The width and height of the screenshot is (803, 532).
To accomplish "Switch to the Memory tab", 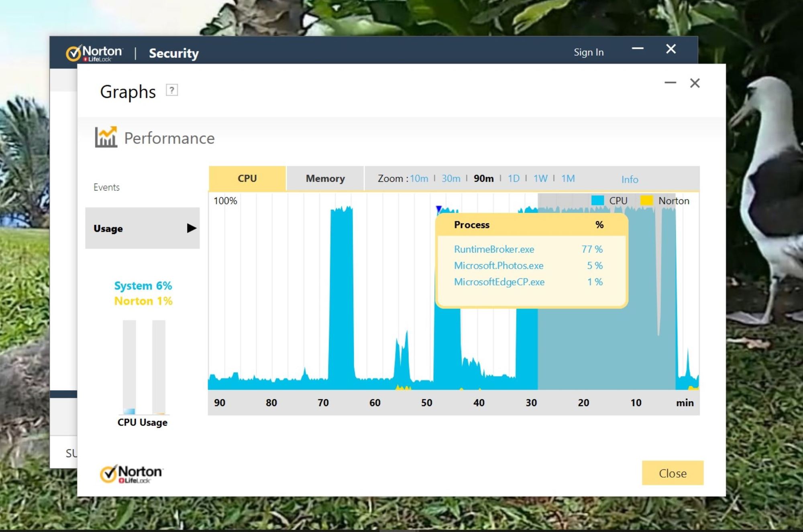I will click(325, 179).
